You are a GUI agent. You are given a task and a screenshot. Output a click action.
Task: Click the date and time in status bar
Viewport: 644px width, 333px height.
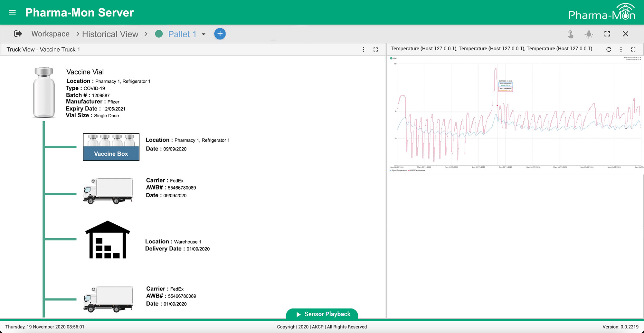click(45, 327)
